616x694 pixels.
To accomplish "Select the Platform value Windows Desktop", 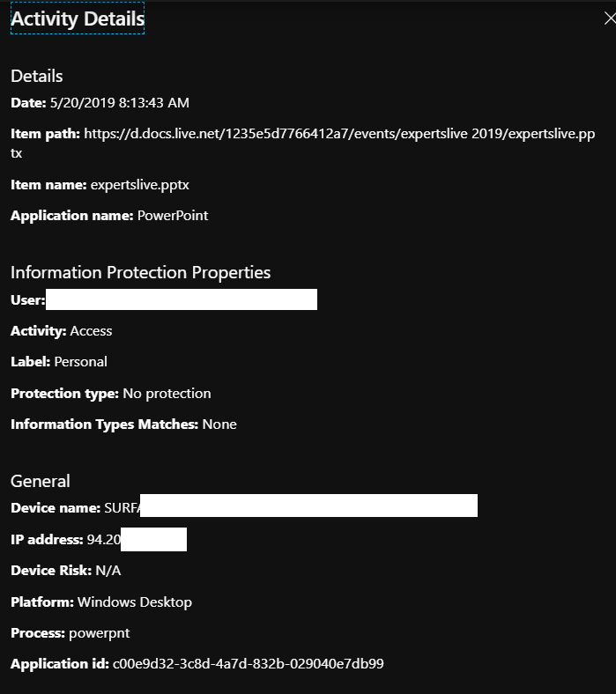I will pyautogui.click(x=134, y=602).
